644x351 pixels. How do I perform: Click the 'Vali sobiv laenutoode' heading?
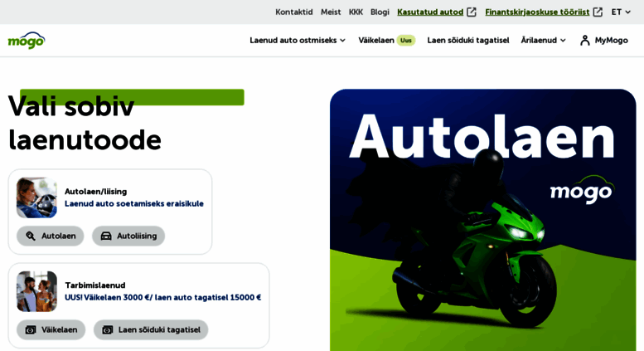point(85,123)
